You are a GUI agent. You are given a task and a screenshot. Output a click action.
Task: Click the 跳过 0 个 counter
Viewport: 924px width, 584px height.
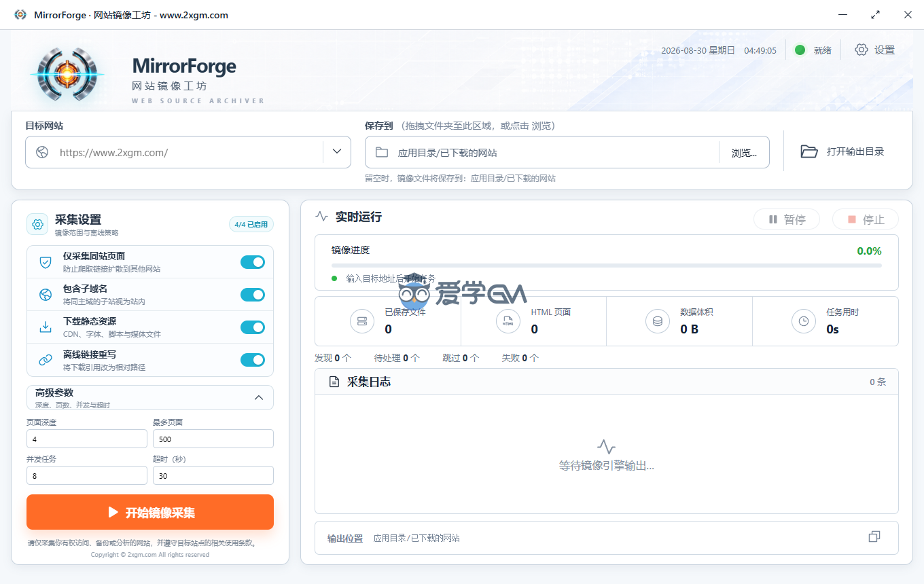tap(461, 357)
